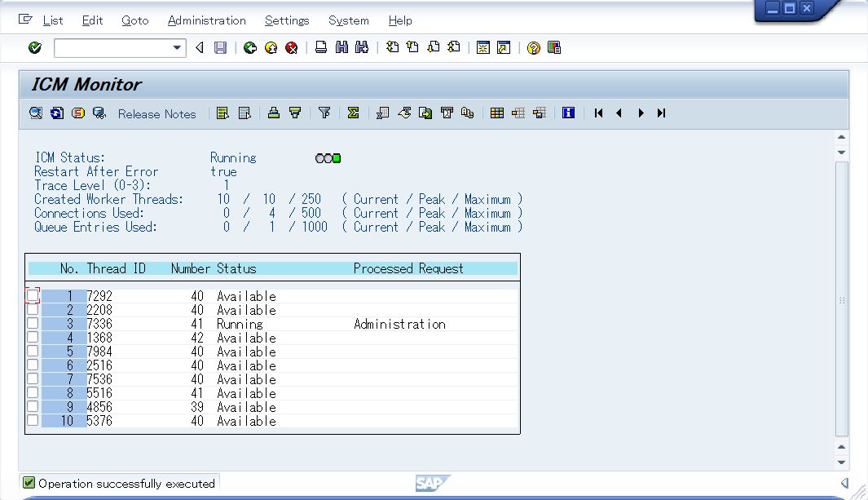Click the blue Information icon
This screenshot has height=500, width=868.
pyautogui.click(x=568, y=113)
